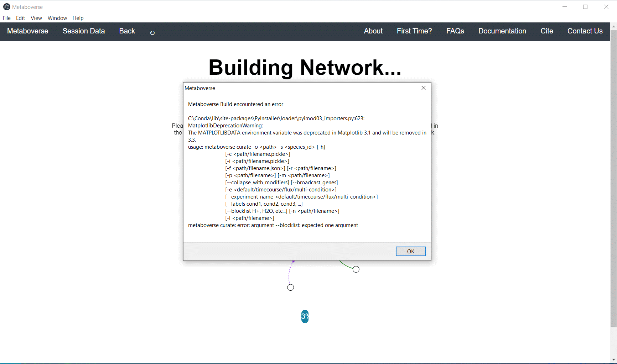Select the right circle node on the network

356,269
